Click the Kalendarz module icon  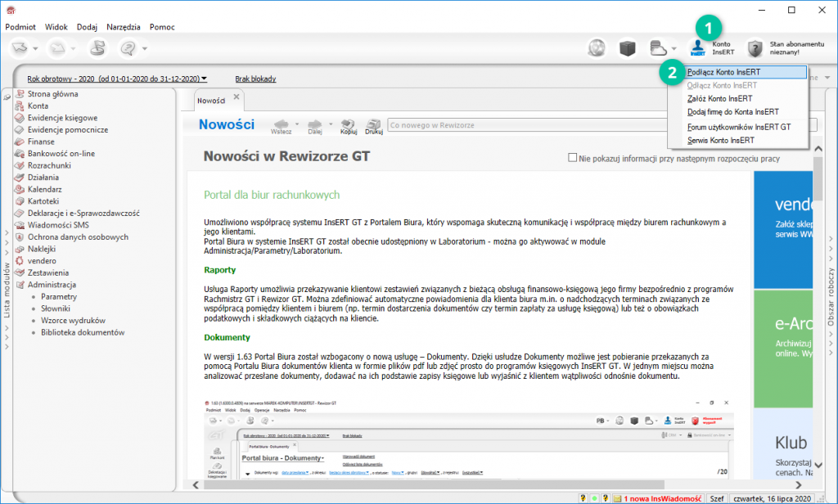(20, 189)
